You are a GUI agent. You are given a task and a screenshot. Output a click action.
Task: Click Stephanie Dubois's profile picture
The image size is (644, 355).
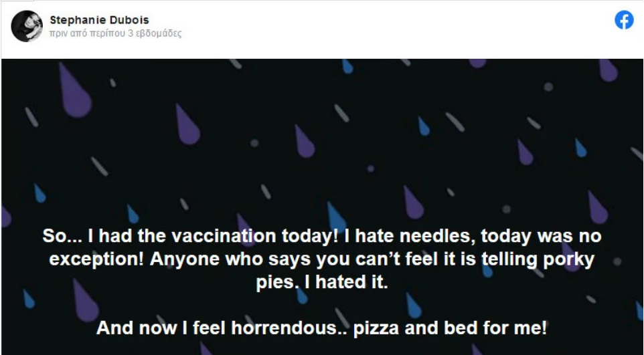coord(27,26)
